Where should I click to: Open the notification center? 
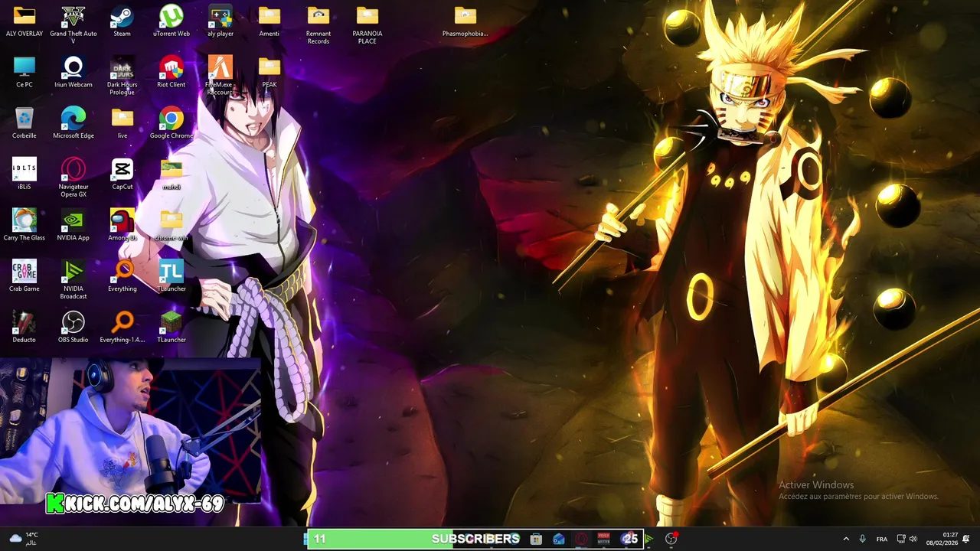point(966,539)
